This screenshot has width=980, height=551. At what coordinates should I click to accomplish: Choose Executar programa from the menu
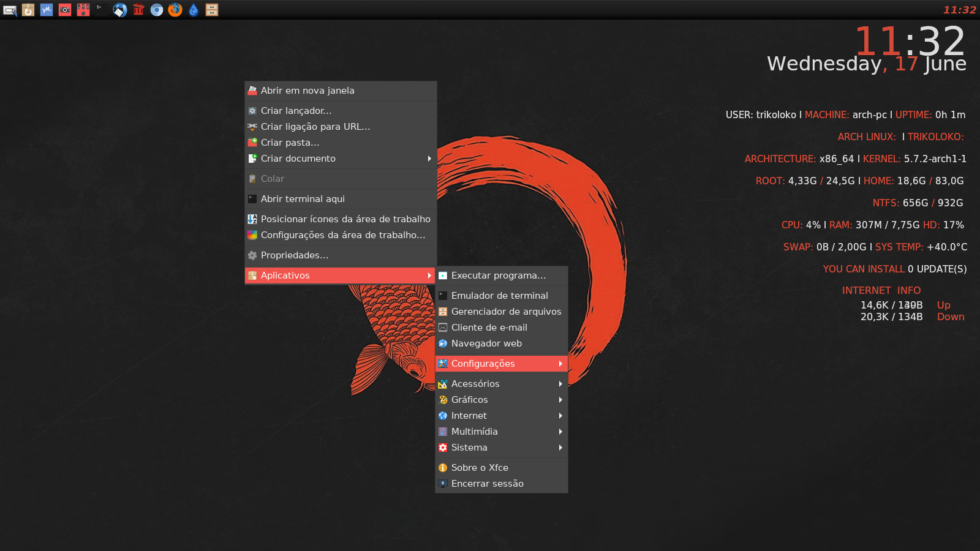(498, 275)
